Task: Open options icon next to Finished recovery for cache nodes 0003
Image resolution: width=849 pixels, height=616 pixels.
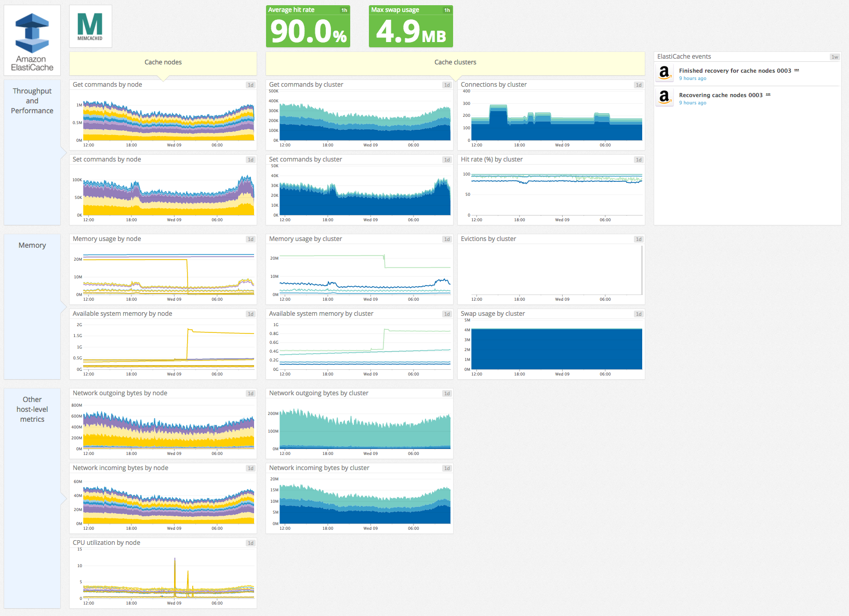Action: coord(797,70)
